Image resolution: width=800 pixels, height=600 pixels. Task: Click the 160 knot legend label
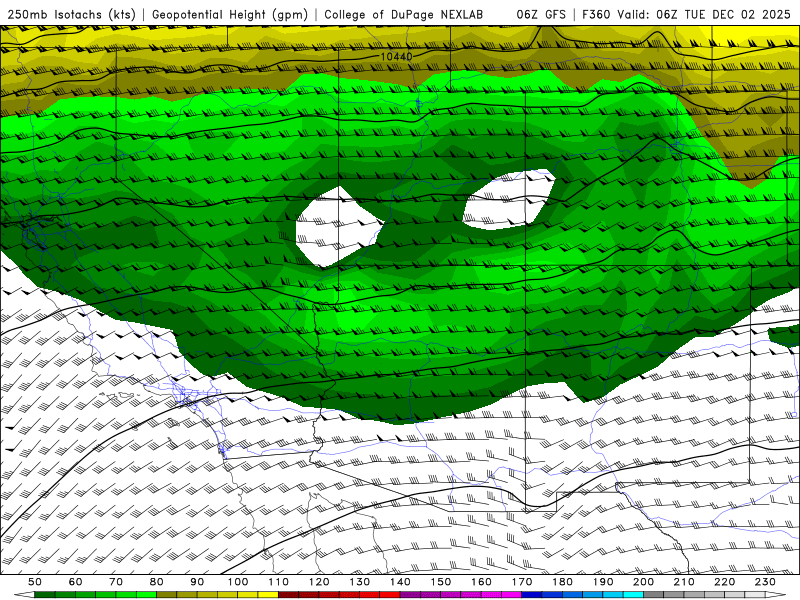point(481,582)
